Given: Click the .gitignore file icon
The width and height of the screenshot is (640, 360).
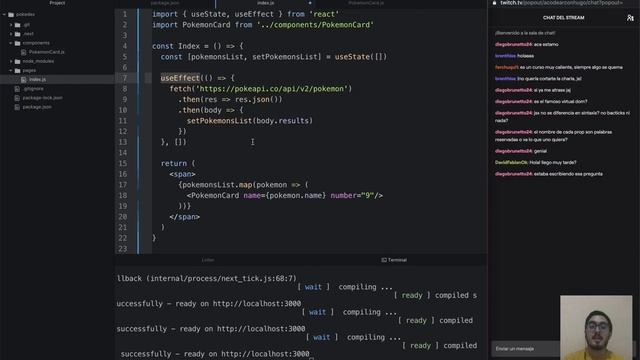Looking at the screenshot, I should 17,89.
